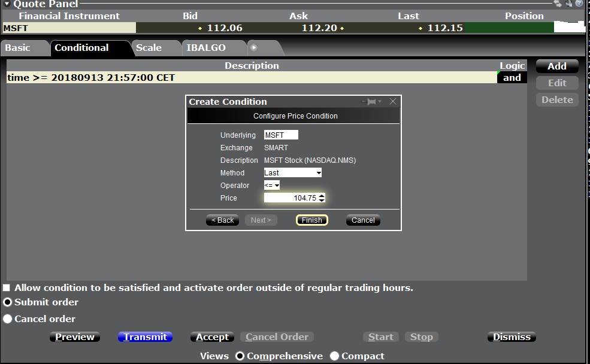590x364 pixels.
Task: Click the Ask column header
Action: 298,16
